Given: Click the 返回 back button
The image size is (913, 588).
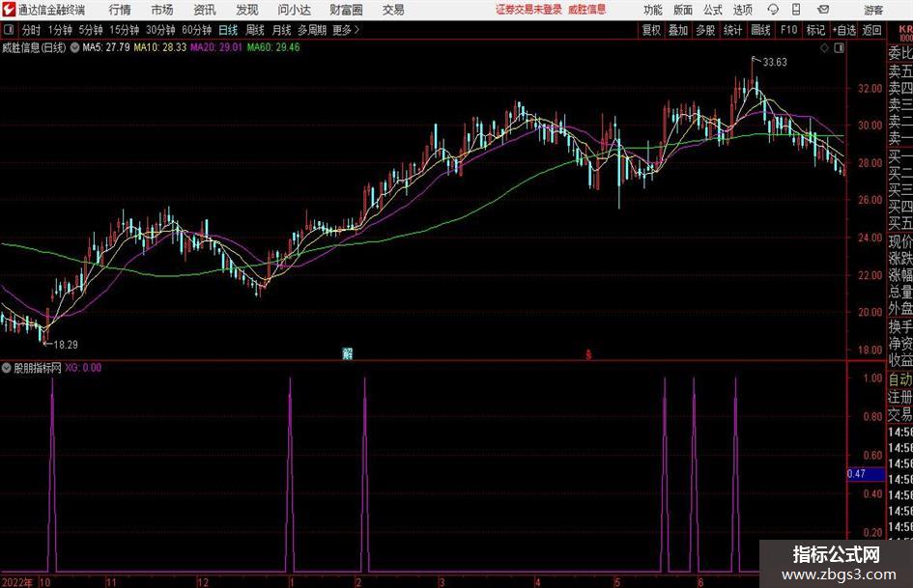Looking at the screenshot, I should pos(871,30).
